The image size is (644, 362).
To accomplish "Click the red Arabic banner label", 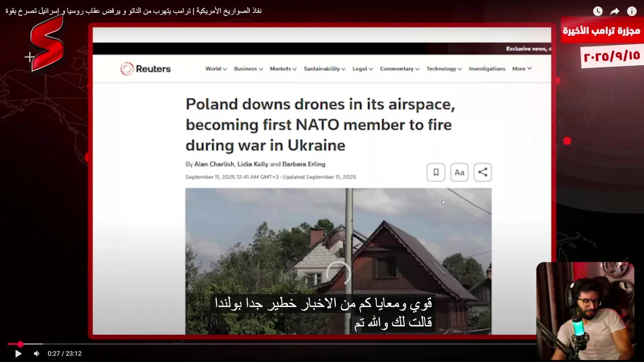I will 601,31.
